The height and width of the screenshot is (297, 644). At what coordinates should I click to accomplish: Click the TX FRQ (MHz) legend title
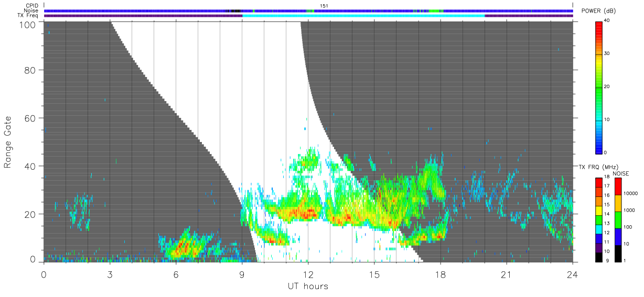(597, 167)
